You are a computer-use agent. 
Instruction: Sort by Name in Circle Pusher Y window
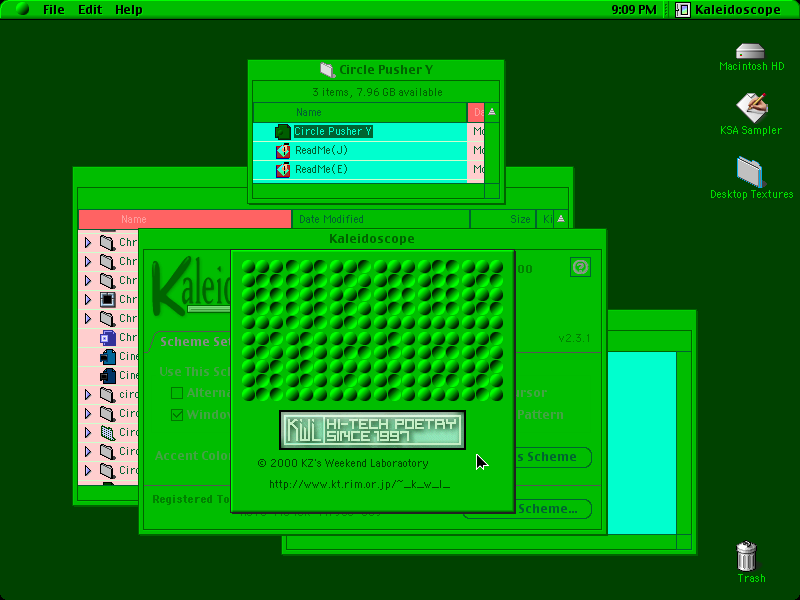click(x=360, y=112)
